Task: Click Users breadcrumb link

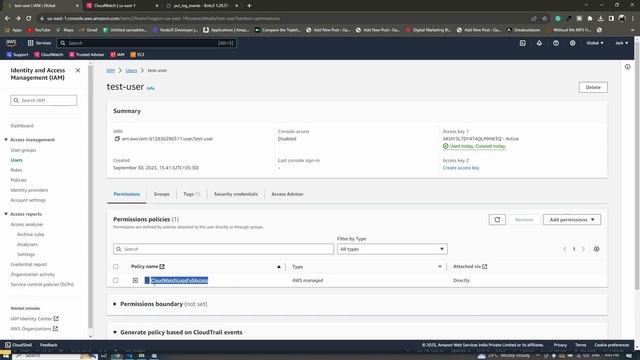Action: (x=131, y=70)
